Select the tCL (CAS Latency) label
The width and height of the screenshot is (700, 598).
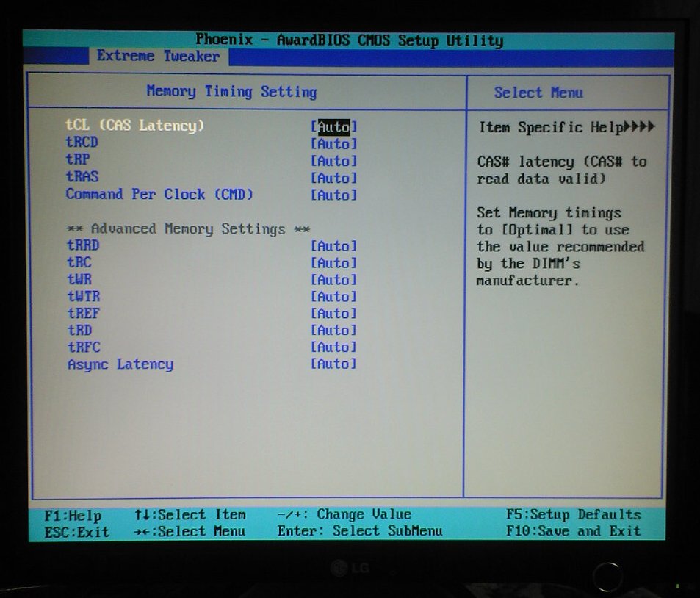coord(134,126)
